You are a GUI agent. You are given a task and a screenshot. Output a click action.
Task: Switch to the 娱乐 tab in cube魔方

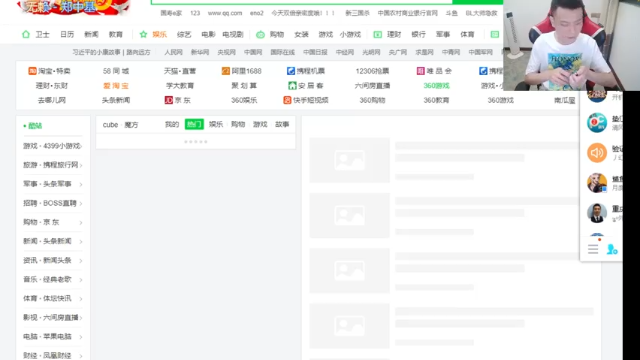[x=216, y=124]
